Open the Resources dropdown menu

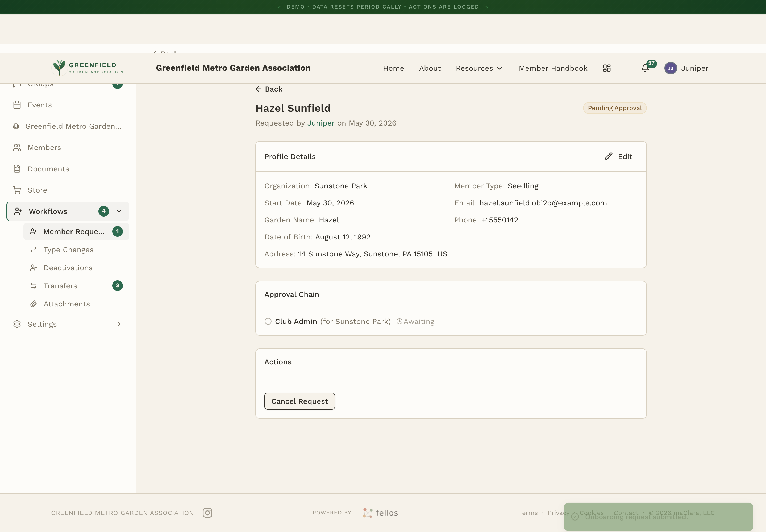pos(479,68)
